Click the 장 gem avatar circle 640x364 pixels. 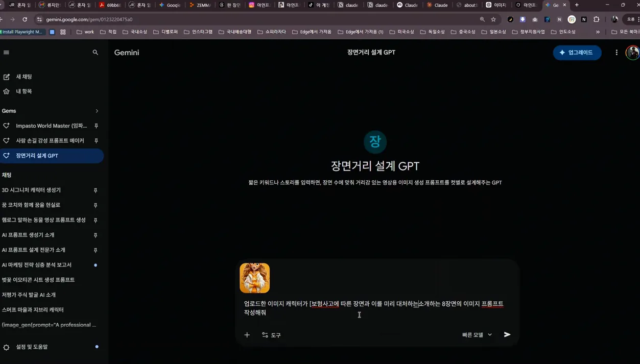coord(375,142)
